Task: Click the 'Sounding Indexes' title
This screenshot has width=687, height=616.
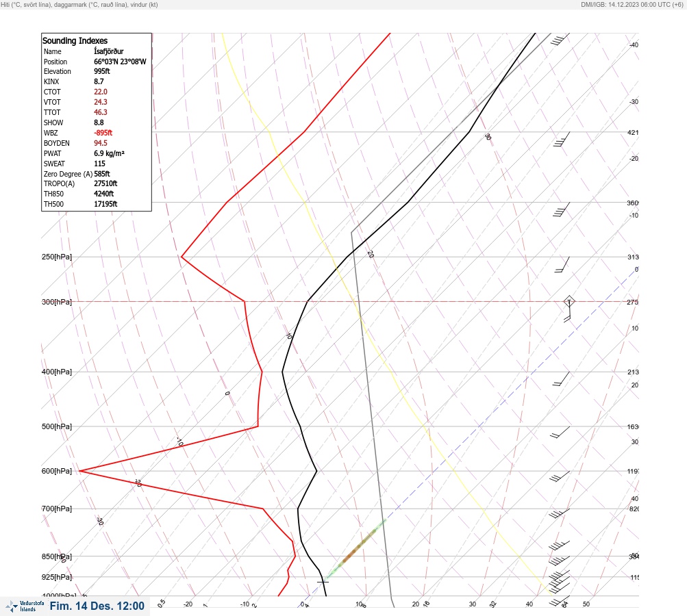Action: [75, 40]
